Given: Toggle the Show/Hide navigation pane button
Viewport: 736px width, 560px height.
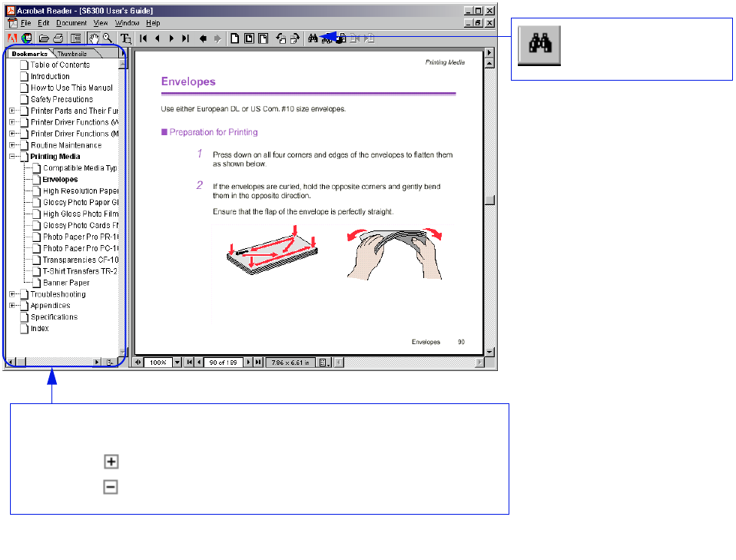Looking at the screenshot, I should 76,38.
